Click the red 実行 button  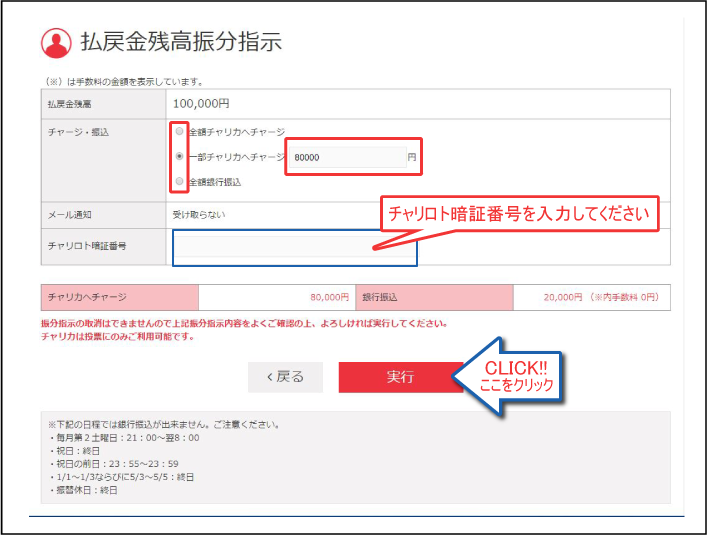pos(400,377)
